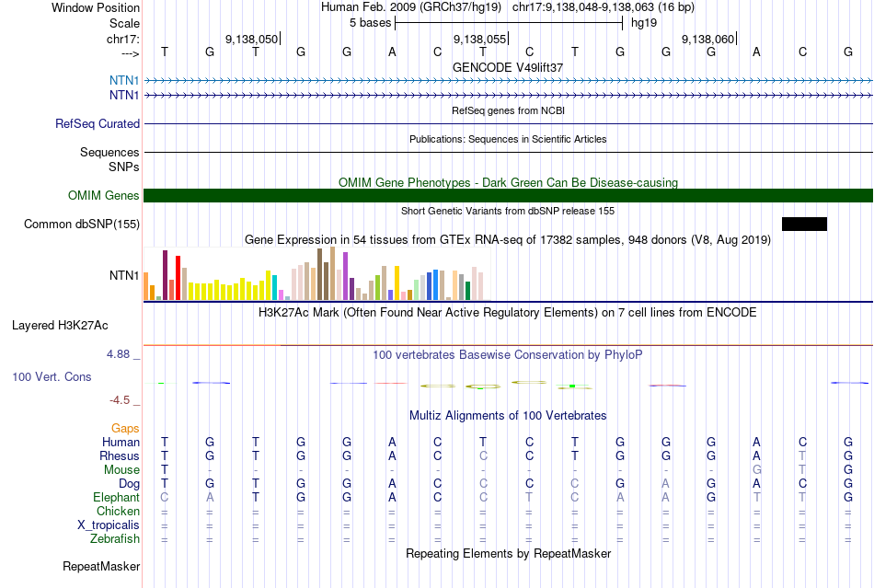Click the Chicken species row label
The image size is (874, 588).
[x=118, y=511]
